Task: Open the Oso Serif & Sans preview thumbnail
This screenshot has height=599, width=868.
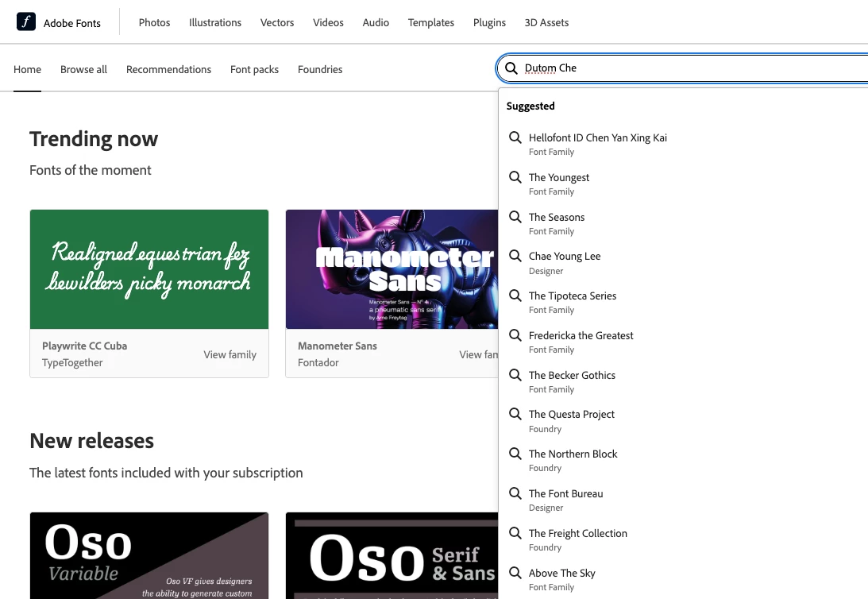Action: [x=392, y=555]
